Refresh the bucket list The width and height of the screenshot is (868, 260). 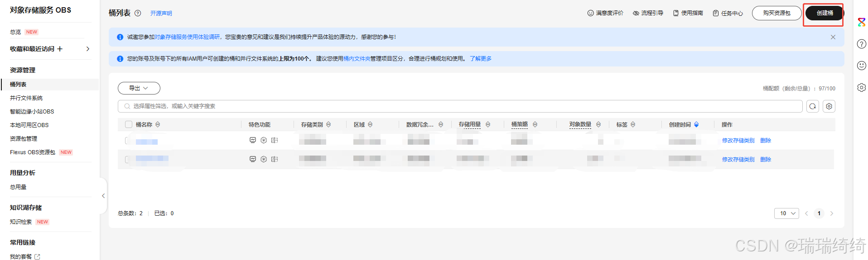(x=813, y=106)
